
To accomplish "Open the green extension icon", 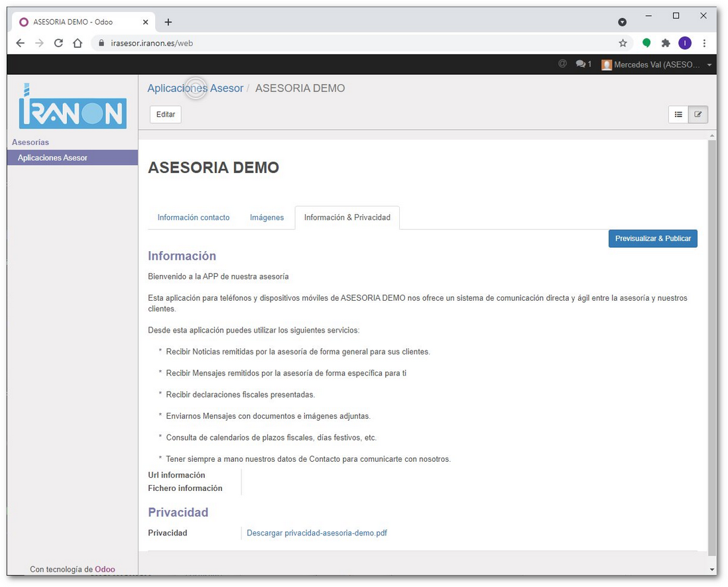I will click(x=646, y=43).
